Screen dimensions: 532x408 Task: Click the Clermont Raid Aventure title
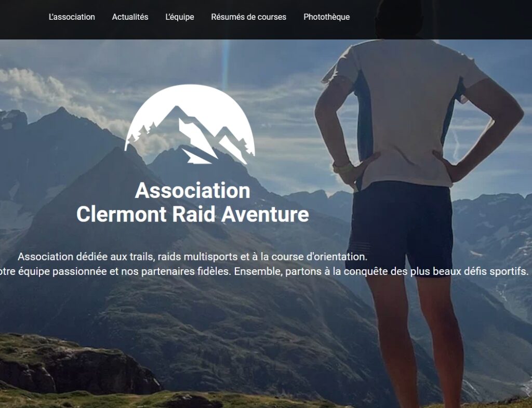click(192, 214)
